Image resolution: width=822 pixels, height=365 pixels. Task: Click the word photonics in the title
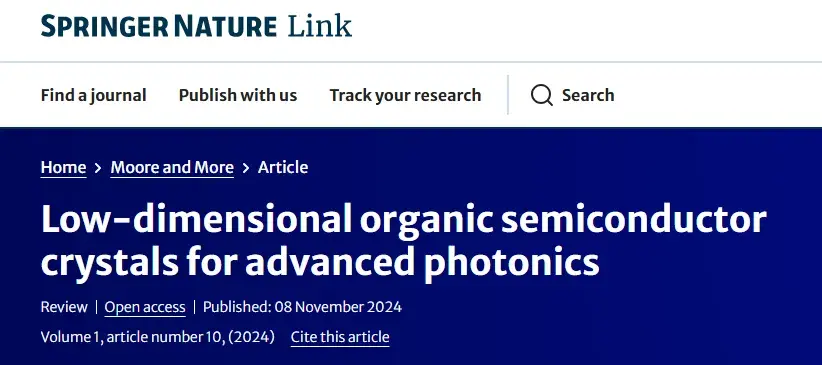(512, 262)
